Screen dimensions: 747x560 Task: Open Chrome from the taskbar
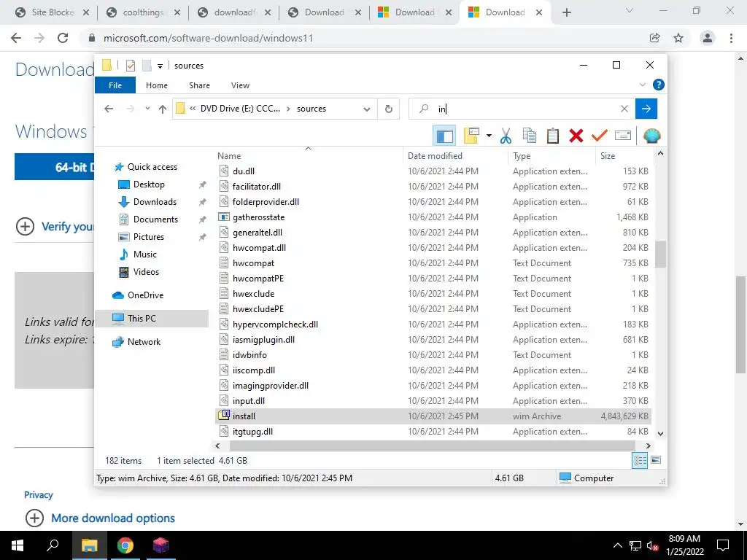[x=125, y=545]
